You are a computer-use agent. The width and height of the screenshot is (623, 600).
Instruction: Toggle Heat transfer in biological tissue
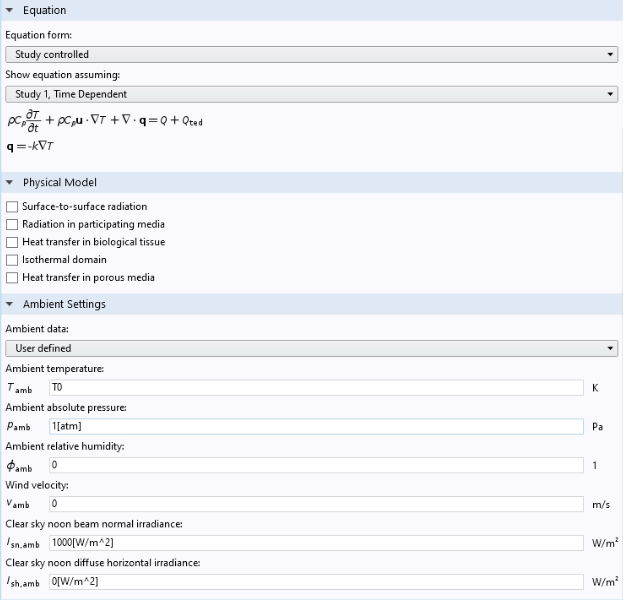(x=12, y=242)
